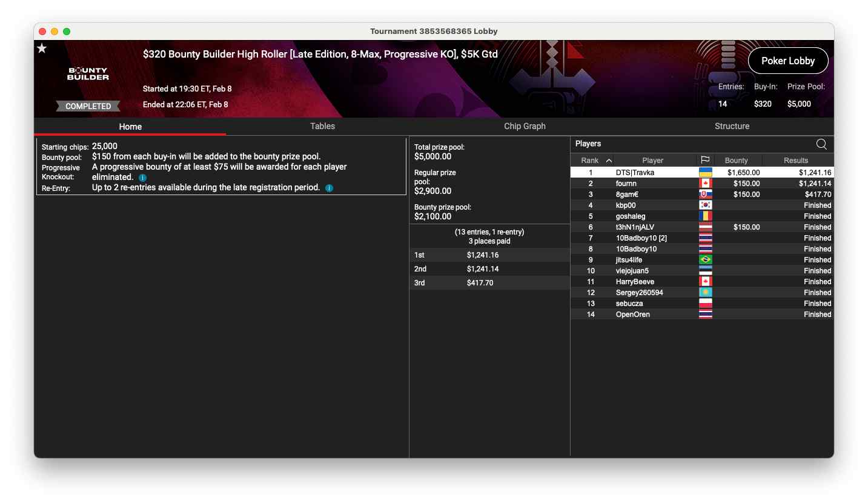Click the Progressive Knockout info icon
868x503 pixels.
click(x=142, y=178)
